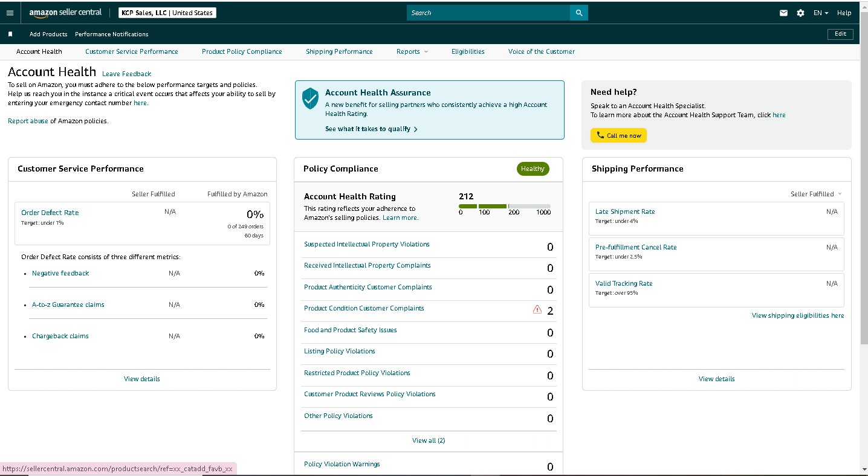
Task: Expand See what it takes to qualify
Action: pyautogui.click(x=371, y=129)
